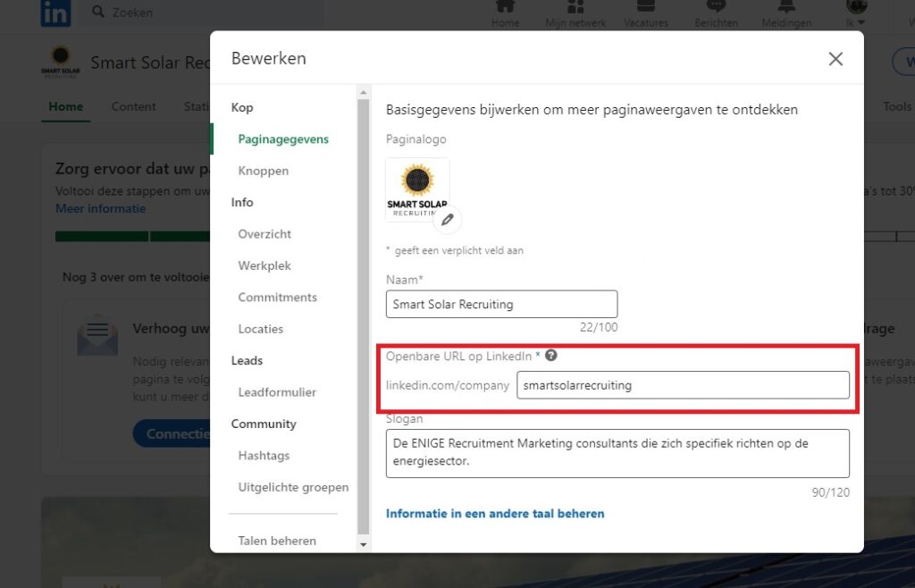Go to Vacatures jobs icon
915x588 pixels.
[645, 7]
